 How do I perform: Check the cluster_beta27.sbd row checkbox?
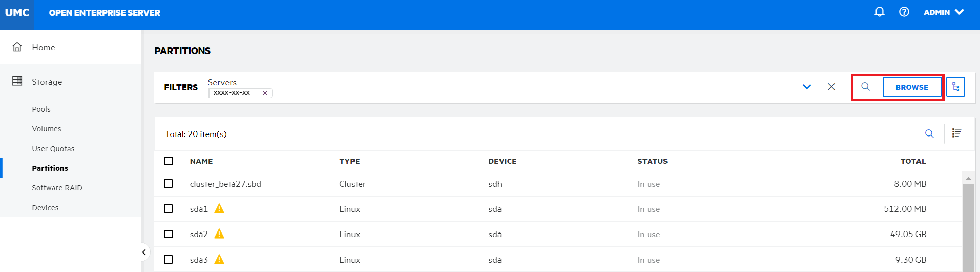(x=168, y=184)
